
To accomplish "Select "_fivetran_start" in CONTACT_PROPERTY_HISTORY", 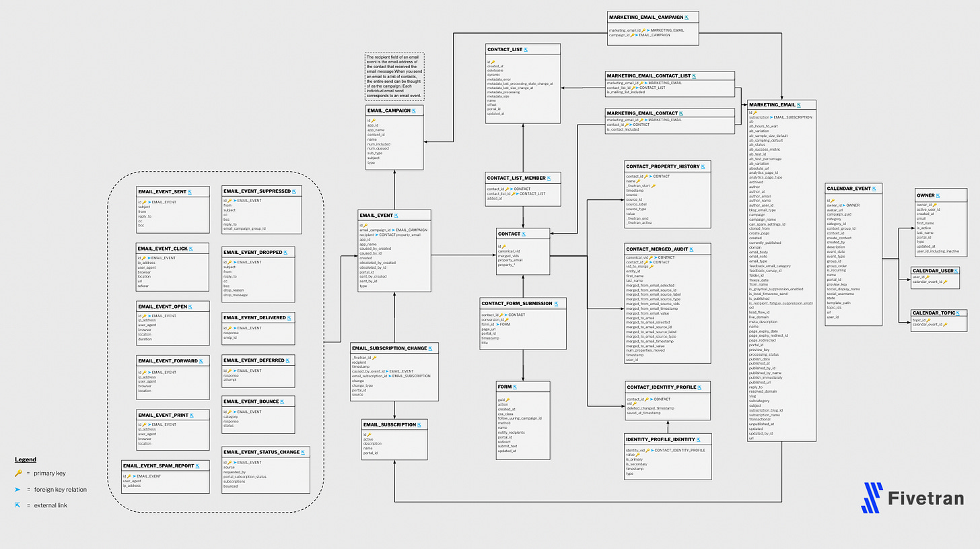I will coord(639,186).
